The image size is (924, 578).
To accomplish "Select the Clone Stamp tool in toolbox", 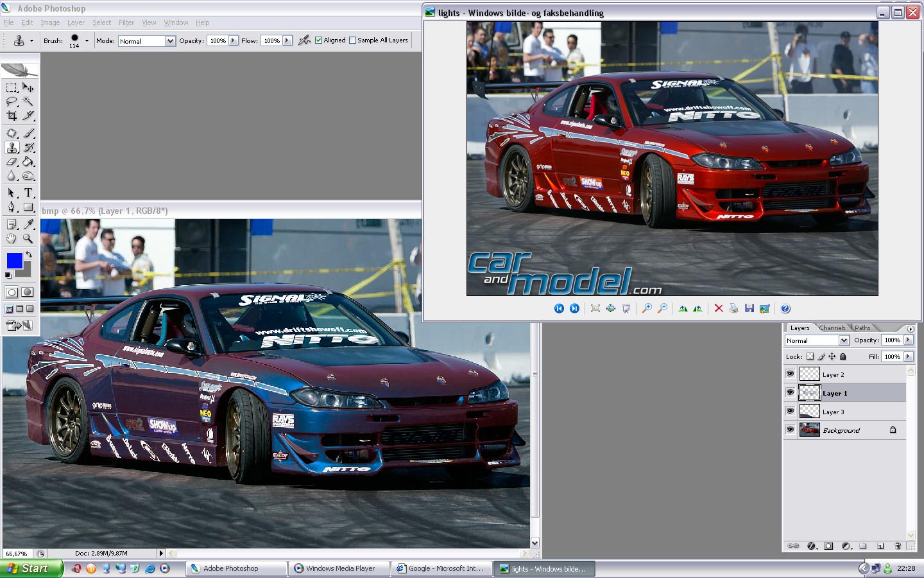I will click(12, 147).
